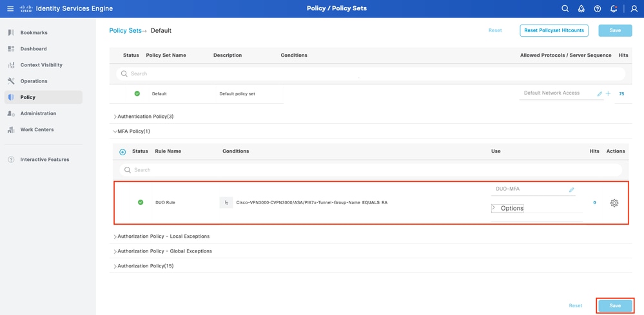This screenshot has height=315, width=644.
Task: Open the search magnifier in top bar
Action: 565,8
